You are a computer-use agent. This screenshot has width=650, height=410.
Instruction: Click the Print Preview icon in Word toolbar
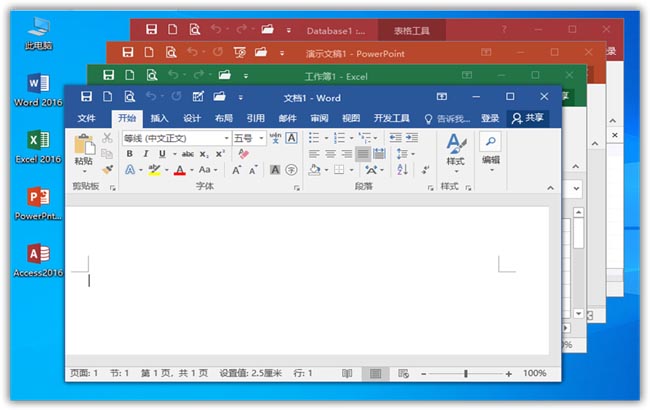130,97
